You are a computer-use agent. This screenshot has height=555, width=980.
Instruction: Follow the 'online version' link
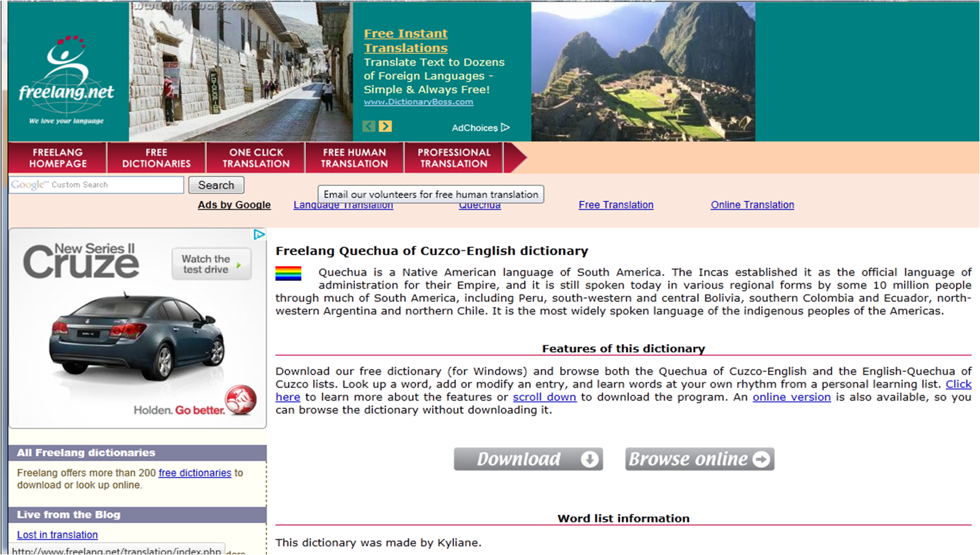coord(791,397)
